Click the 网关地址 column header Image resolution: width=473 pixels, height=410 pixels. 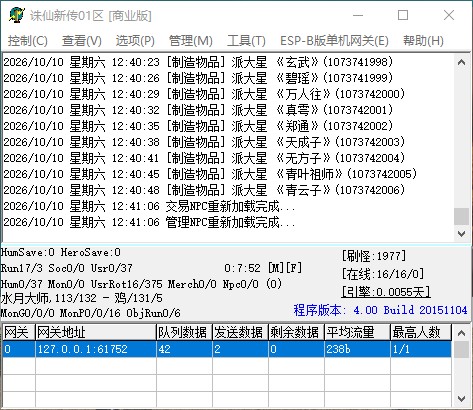pyautogui.click(x=96, y=332)
